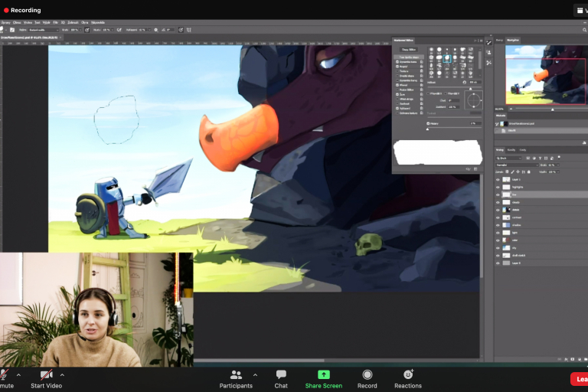Open the layer blend mode dropdown
The height and width of the screenshot is (392, 588).
pyautogui.click(x=515, y=165)
